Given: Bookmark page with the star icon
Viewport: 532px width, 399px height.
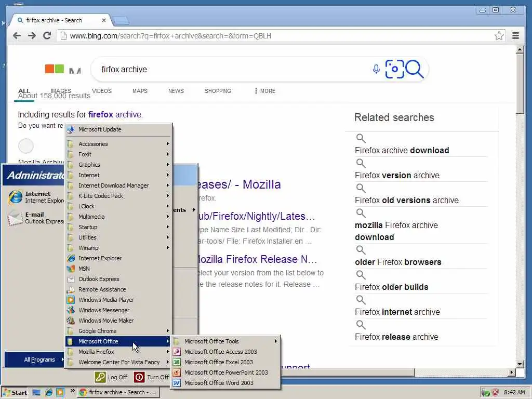Looking at the screenshot, I should coord(499,36).
